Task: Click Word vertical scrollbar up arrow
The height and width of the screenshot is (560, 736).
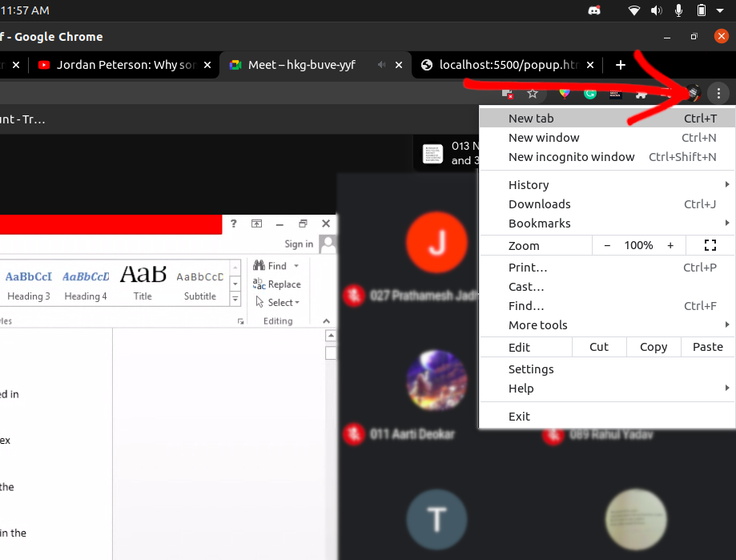Action: [331, 335]
